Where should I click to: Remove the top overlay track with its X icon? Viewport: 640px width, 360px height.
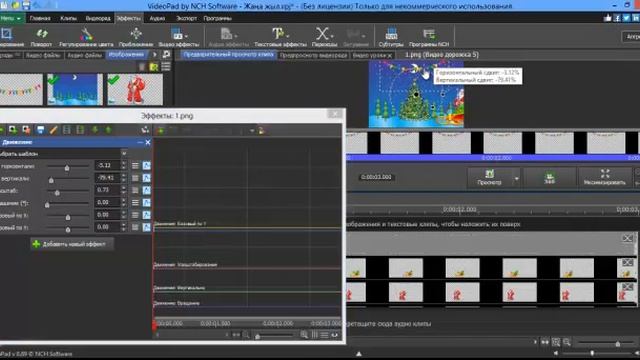click(628, 238)
